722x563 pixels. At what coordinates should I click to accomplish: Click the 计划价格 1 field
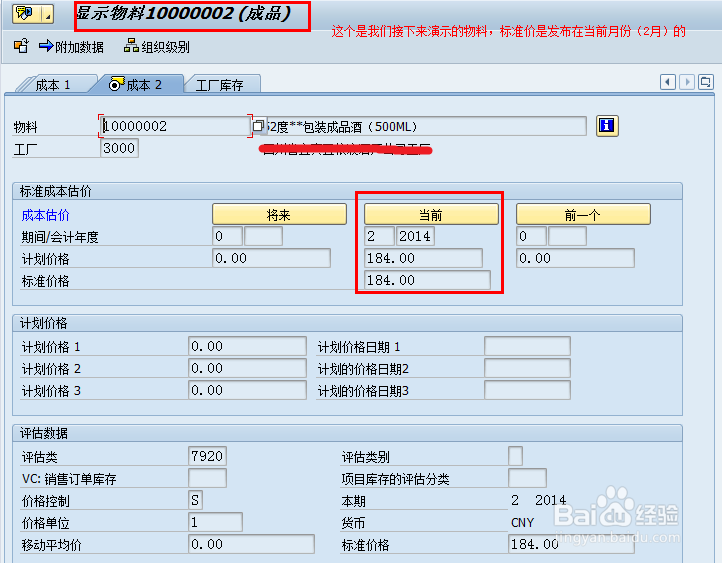[247, 346]
